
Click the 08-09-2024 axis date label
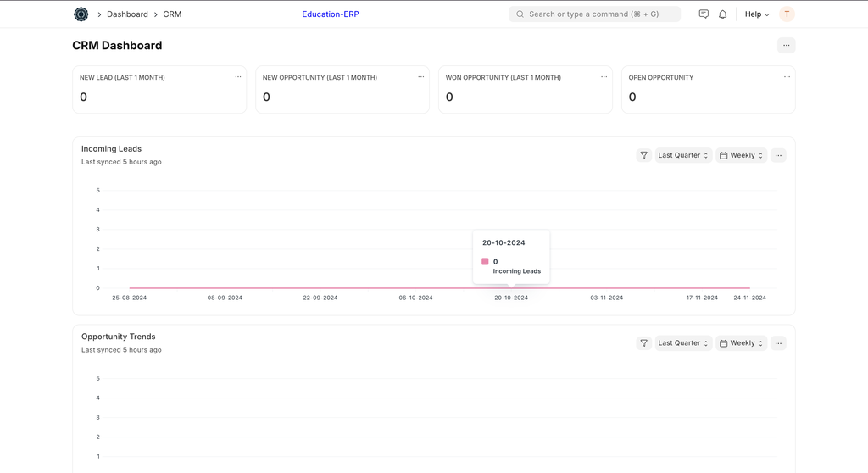(x=225, y=298)
